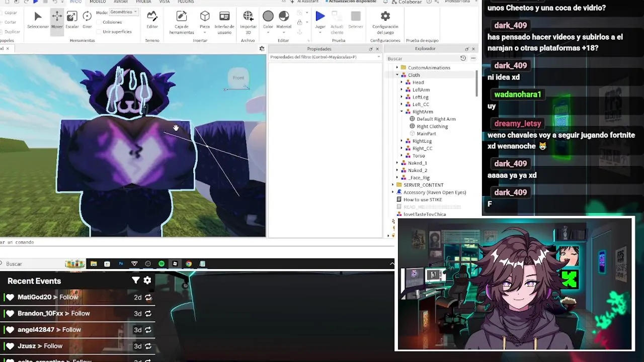Click the Explorer panel scrollbar
This screenshot has height=362, width=644.
[476, 83]
